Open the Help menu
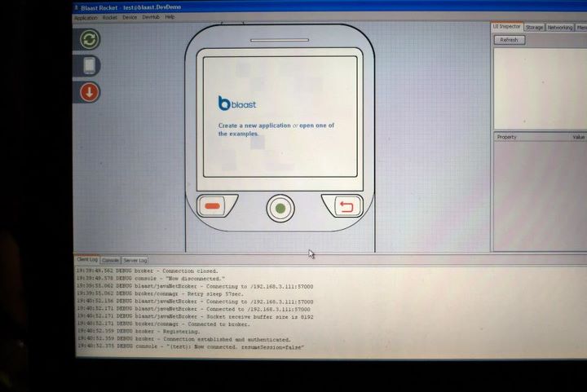 coord(170,17)
